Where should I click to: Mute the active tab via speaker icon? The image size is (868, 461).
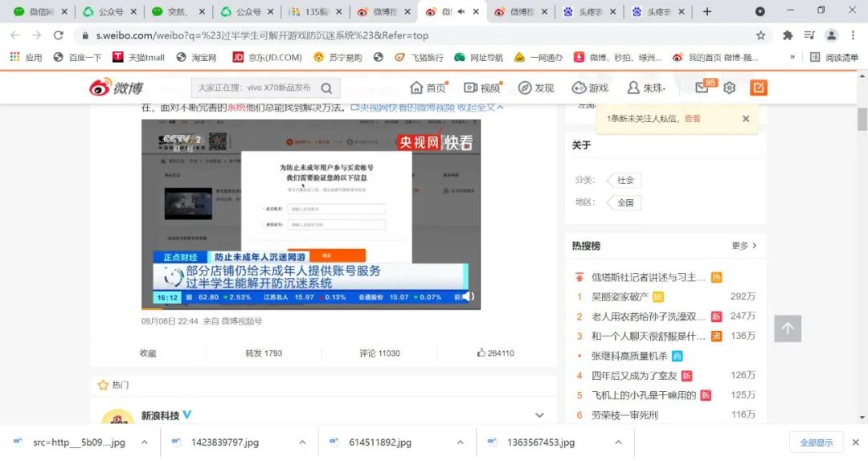(461, 11)
